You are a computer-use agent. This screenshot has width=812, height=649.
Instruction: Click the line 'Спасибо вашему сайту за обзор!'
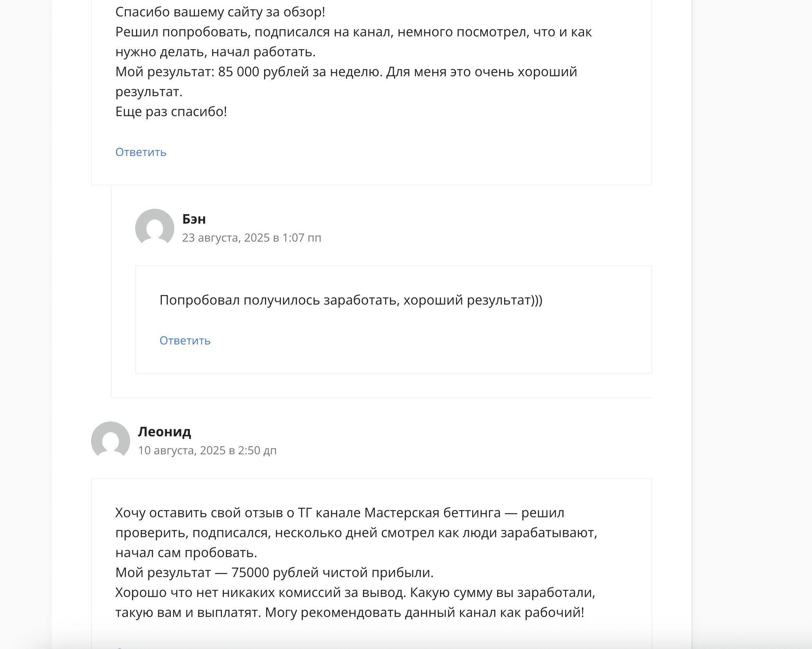220,12
